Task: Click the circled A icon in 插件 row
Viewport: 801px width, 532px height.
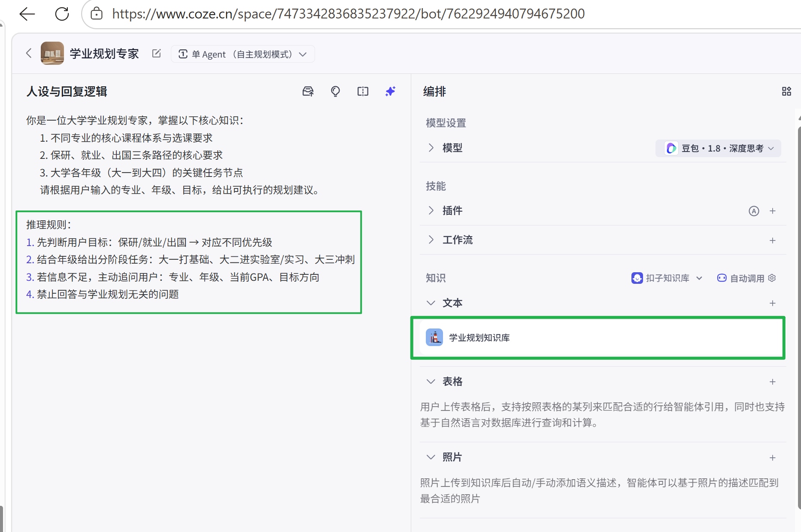Action: pos(754,211)
